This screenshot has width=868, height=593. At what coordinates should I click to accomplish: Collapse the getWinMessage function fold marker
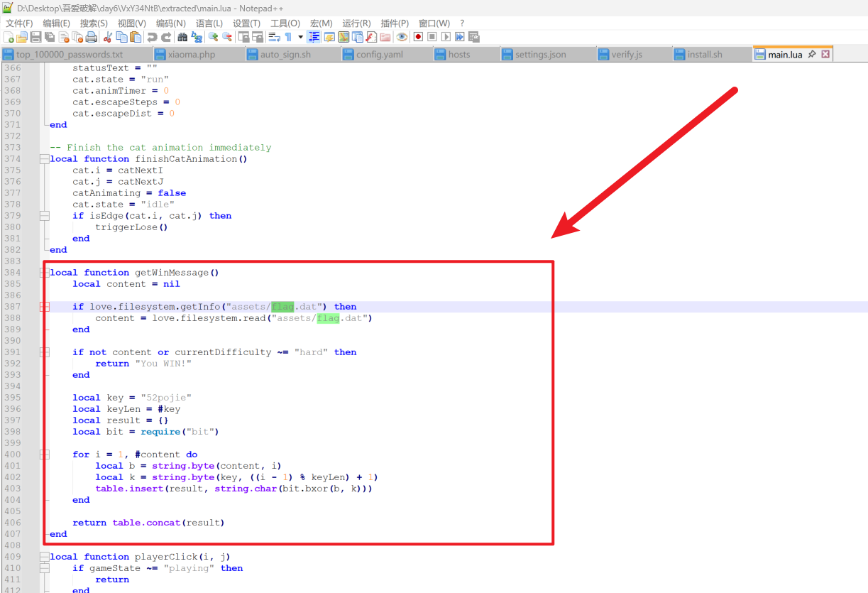[45, 273]
